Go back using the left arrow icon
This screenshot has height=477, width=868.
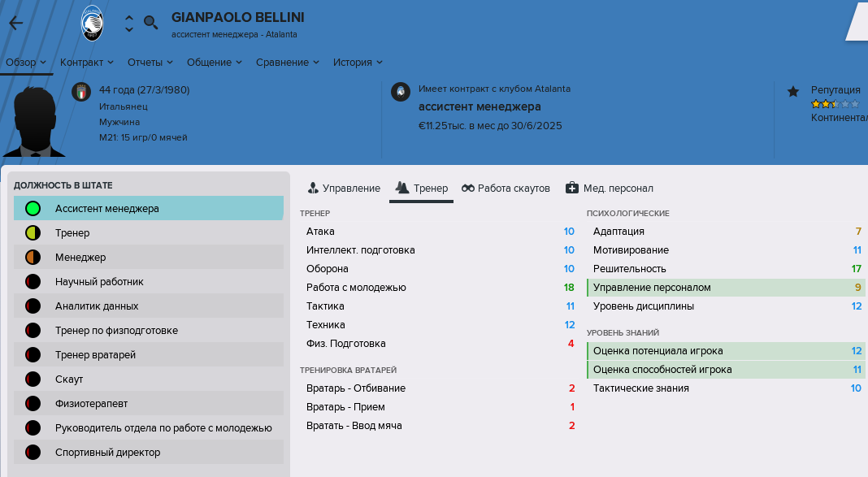click(x=16, y=23)
